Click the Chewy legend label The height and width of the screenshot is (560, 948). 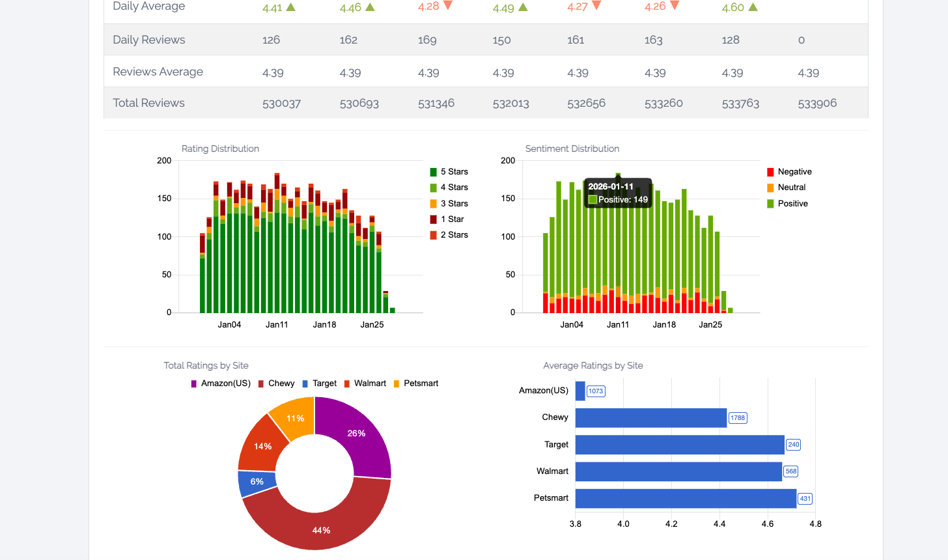pyautogui.click(x=281, y=384)
